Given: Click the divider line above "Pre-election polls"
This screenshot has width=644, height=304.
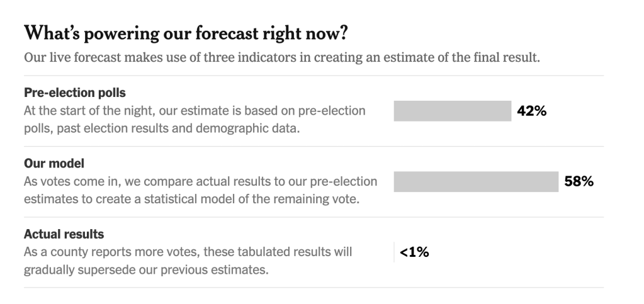Looking at the screenshot, I should click(x=314, y=76).
